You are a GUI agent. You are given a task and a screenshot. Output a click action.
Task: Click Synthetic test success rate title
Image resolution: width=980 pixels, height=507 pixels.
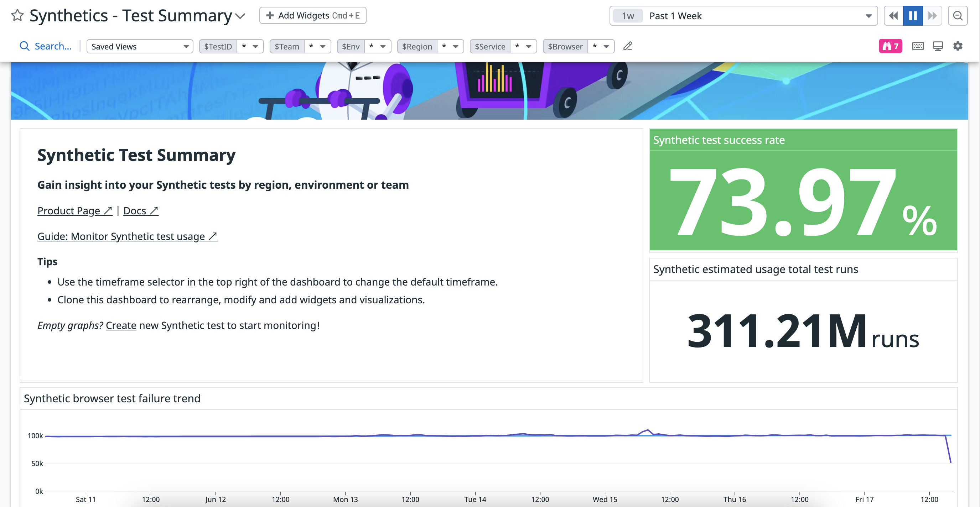(x=719, y=140)
